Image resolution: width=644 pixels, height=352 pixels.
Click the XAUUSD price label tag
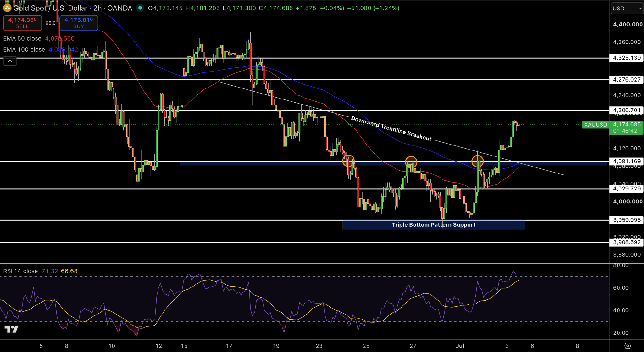click(x=596, y=125)
